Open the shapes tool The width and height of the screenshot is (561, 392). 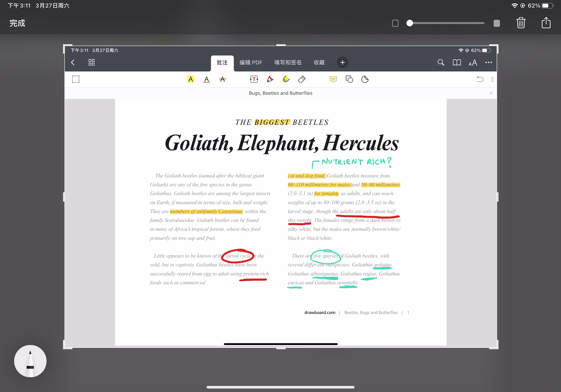[349, 79]
